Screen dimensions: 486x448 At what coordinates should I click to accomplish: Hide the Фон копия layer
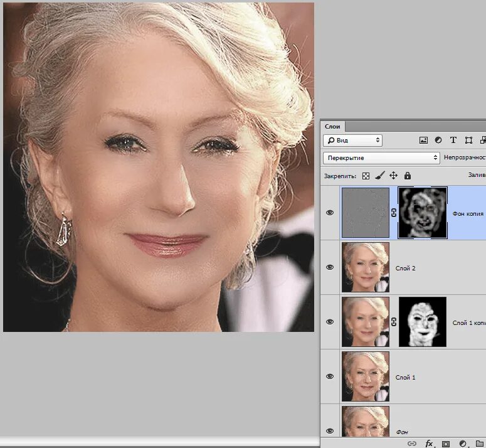(x=330, y=213)
